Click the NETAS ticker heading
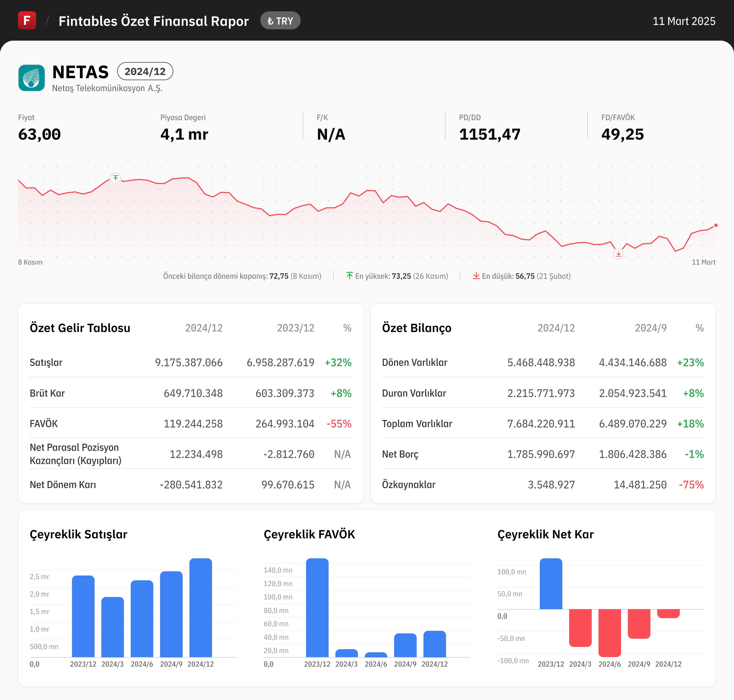This screenshot has width=734, height=700. click(81, 72)
